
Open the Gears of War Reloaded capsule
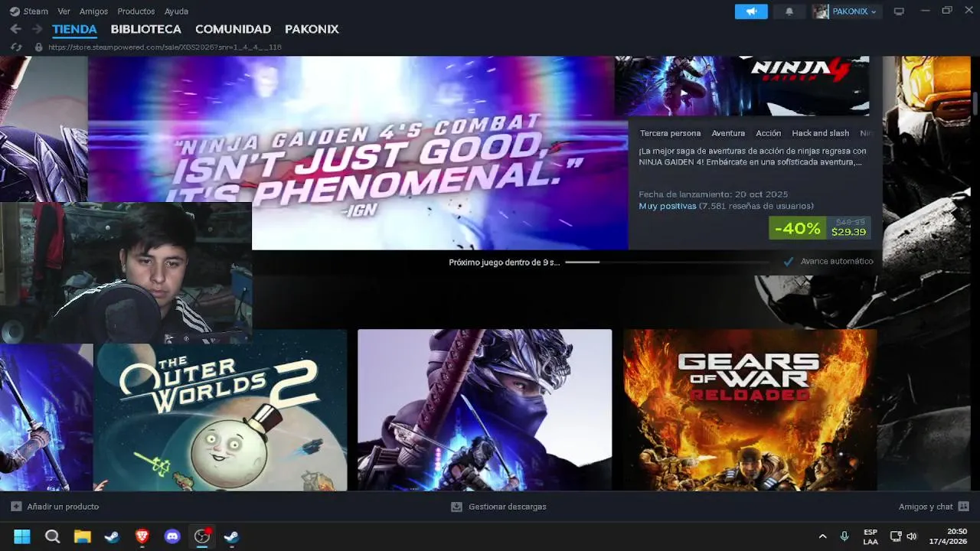click(750, 410)
